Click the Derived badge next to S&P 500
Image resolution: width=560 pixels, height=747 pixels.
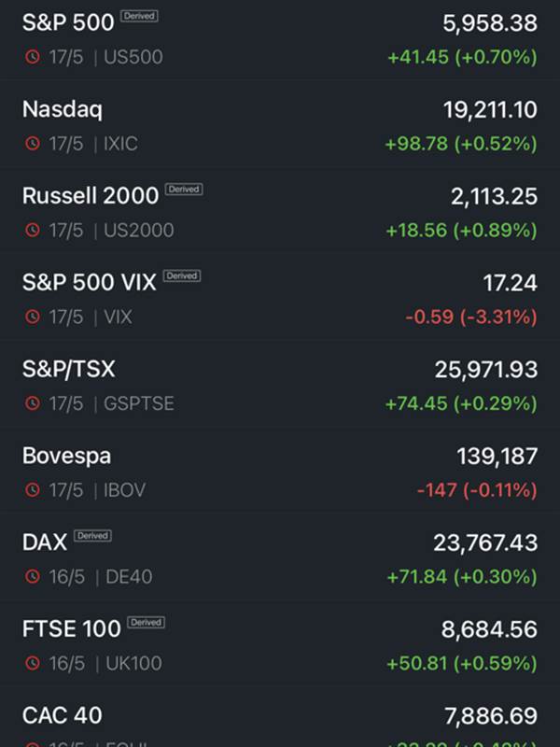[139, 16]
